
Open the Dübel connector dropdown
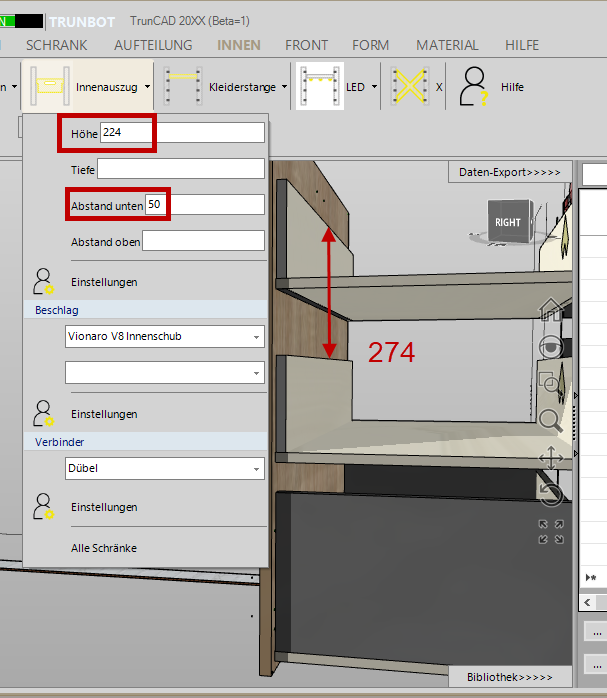coord(165,468)
